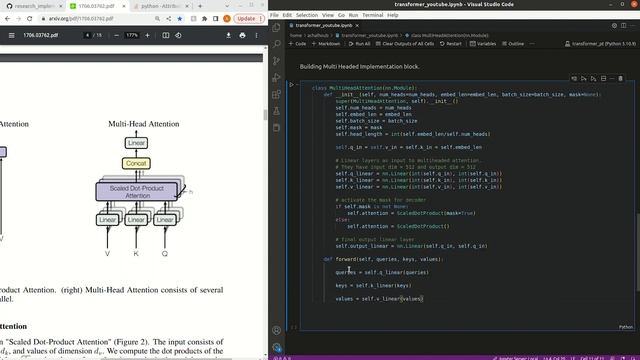640x360 pixels.
Task: Add a new Markdown cell
Action: click(x=326, y=44)
